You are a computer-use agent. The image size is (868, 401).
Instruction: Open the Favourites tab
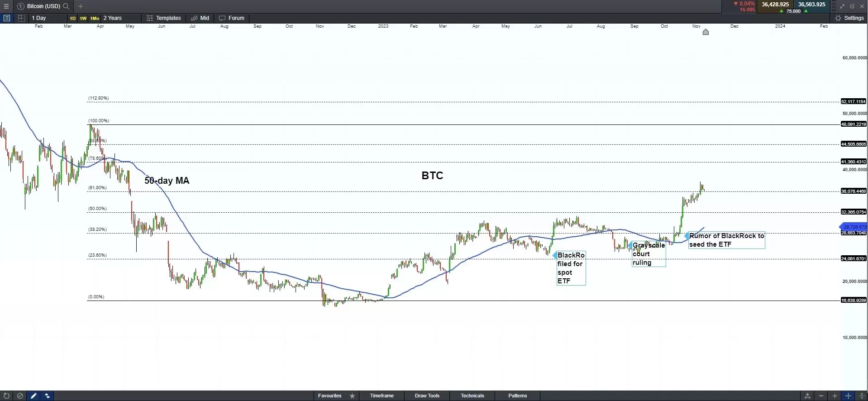tap(330, 396)
